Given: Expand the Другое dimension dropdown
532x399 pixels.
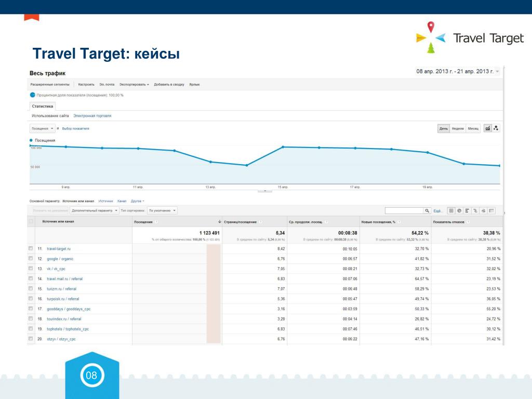Looking at the screenshot, I should 137,201.
